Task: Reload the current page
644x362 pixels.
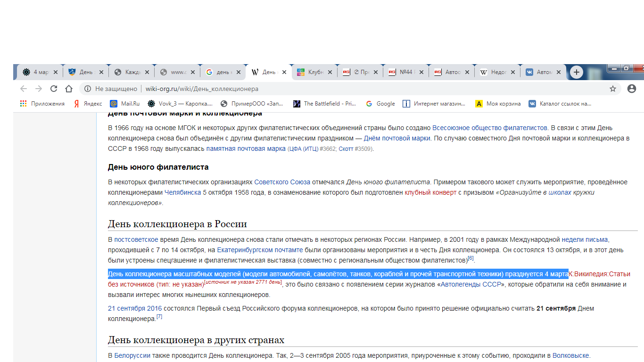Action: (x=54, y=89)
